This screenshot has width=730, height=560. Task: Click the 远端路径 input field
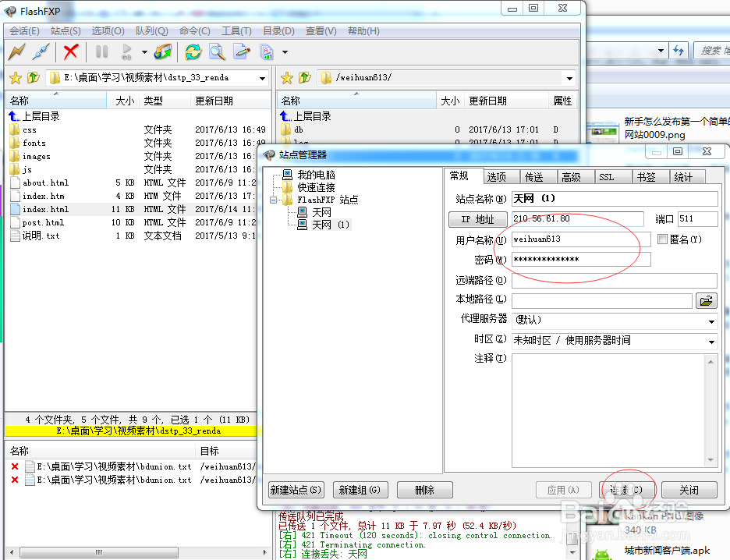coord(615,281)
